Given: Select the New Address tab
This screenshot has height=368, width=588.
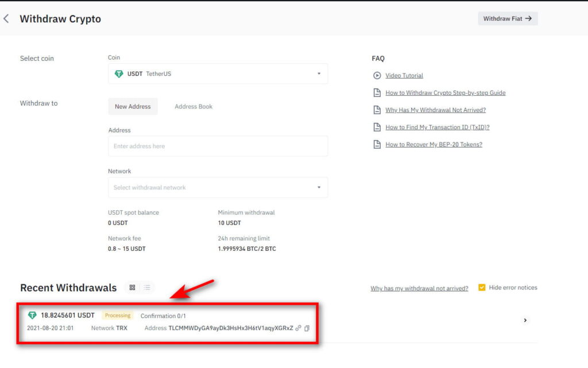Looking at the screenshot, I should pos(133,106).
